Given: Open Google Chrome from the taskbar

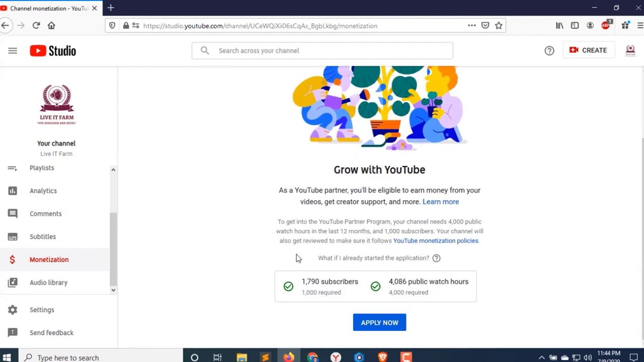Looking at the screenshot, I should pyautogui.click(x=312, y=357).
